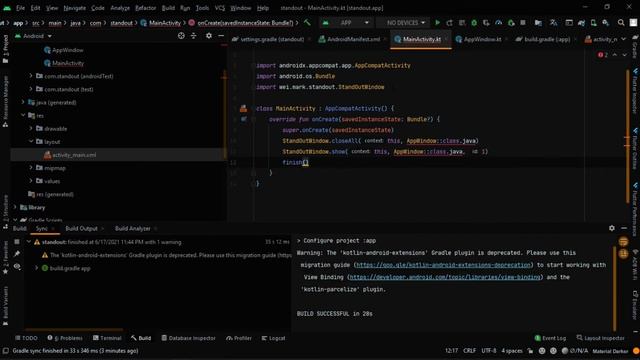Open the Refactor menu
640x360 pixels.
coord(146,8)
